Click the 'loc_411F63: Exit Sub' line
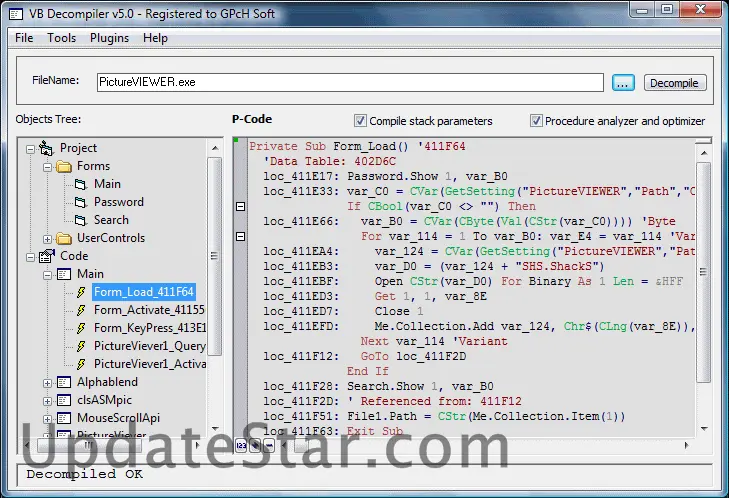The image size is (729, 498). coord(333,431)
